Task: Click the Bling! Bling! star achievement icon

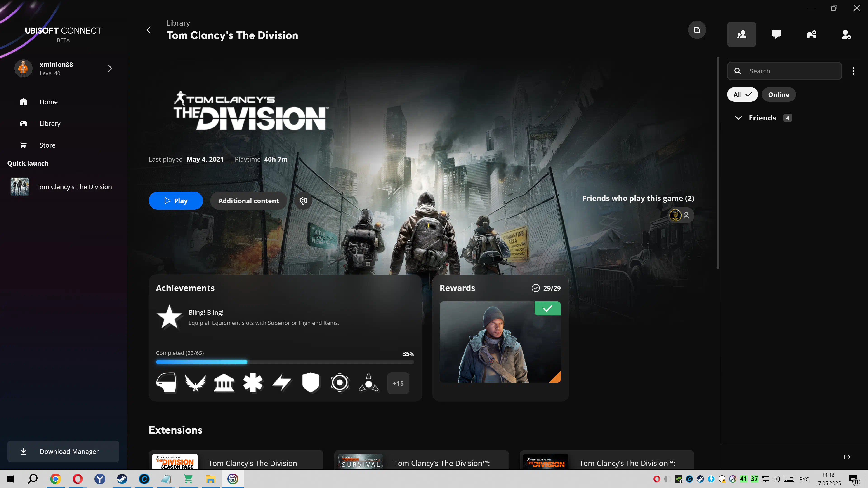Action: click(x=169, y=317)
